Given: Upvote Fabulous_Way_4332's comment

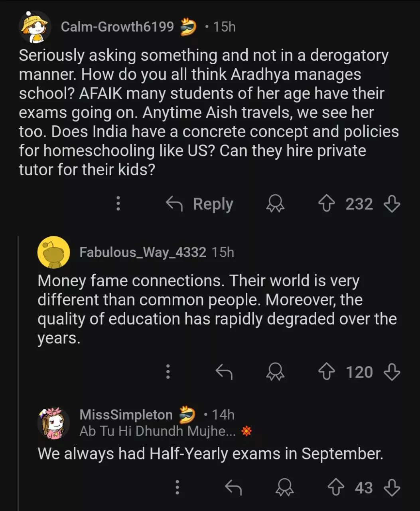Looking at the screenshot, I should point(326,372).
